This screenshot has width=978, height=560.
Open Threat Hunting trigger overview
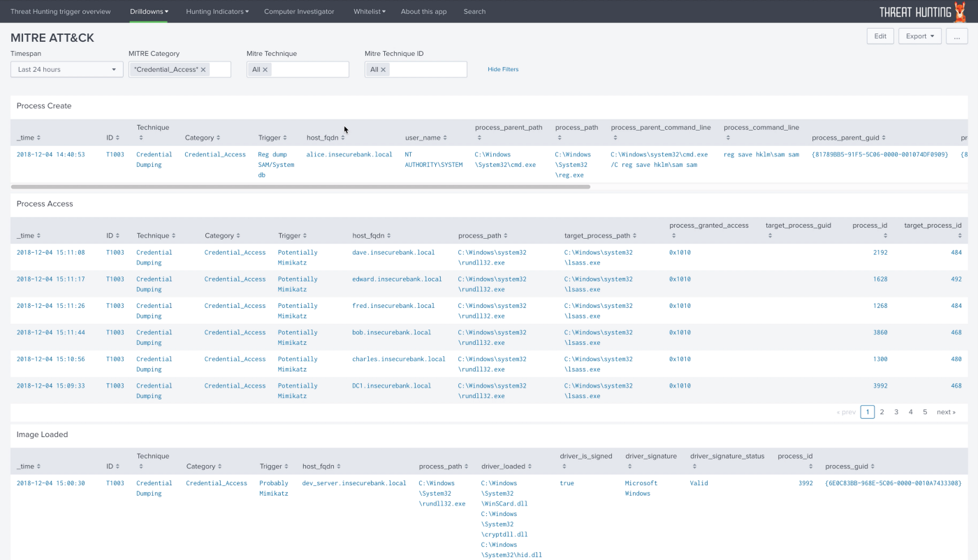tap(61, 11)
